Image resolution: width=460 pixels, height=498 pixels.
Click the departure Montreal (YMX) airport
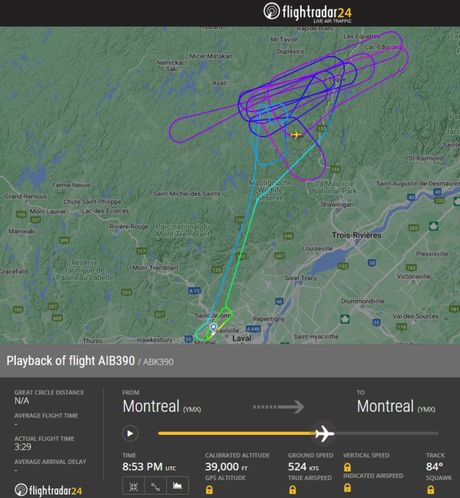162,407
